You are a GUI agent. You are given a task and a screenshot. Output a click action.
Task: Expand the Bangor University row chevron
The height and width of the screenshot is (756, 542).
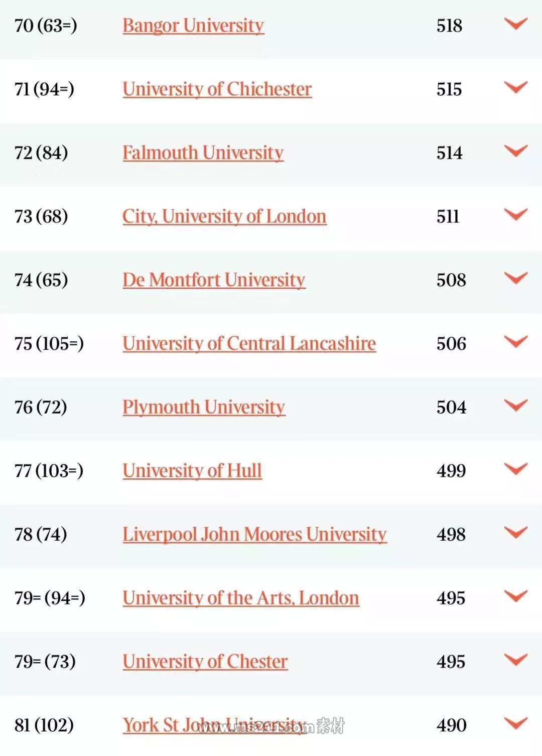pyautogui.click(x=515, y=24)
